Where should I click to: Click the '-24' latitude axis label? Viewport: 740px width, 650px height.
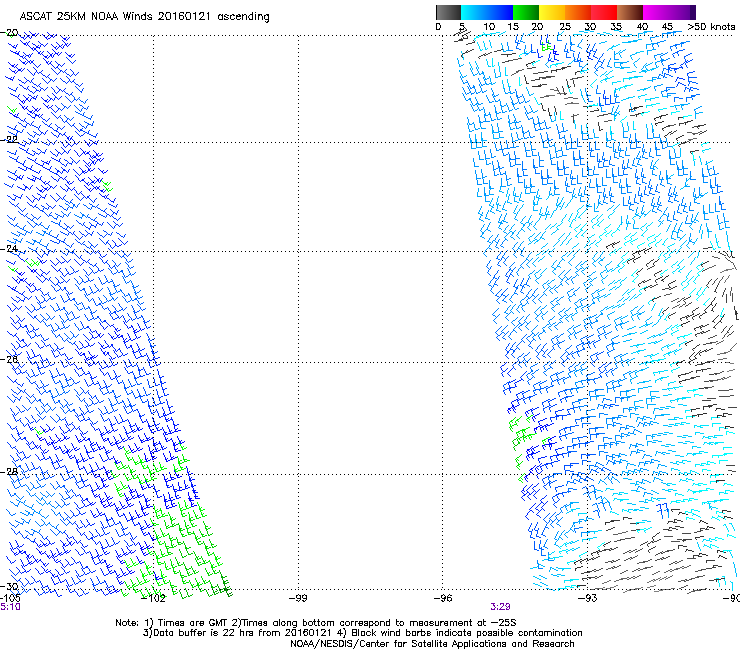[11, 248]
